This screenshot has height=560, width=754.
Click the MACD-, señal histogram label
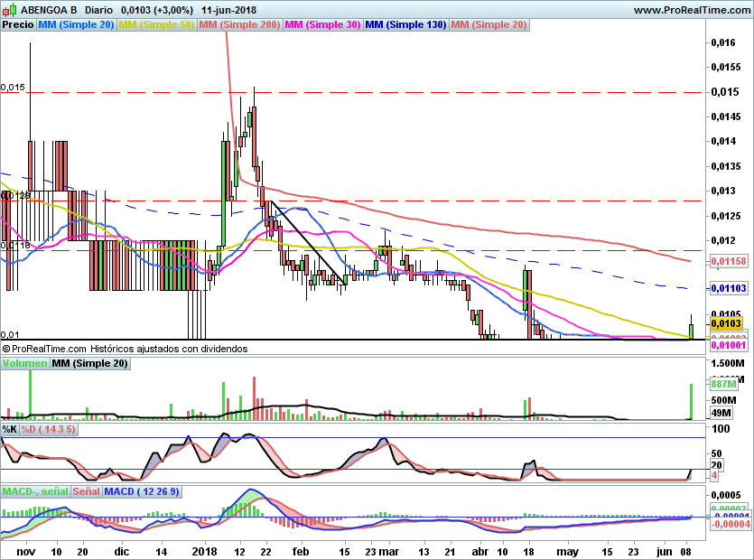35,491
